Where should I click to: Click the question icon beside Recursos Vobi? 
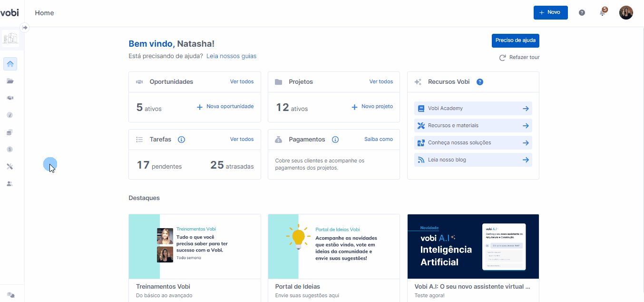(480, 82)
